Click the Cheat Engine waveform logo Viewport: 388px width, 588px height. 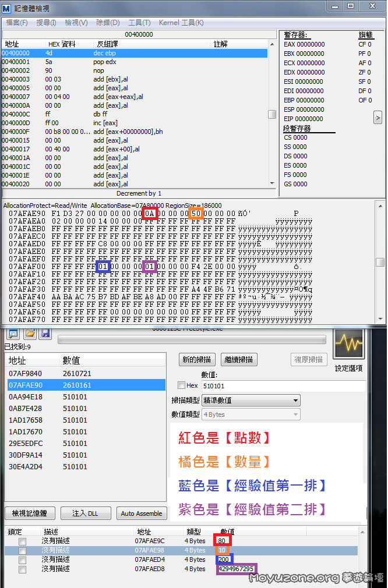tap(348, 343)
